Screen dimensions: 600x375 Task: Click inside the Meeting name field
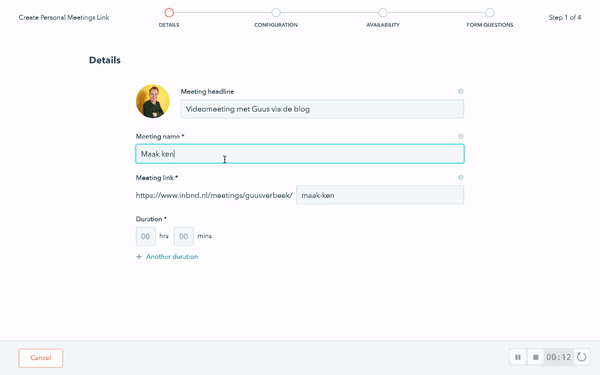(x=300, y=154)
